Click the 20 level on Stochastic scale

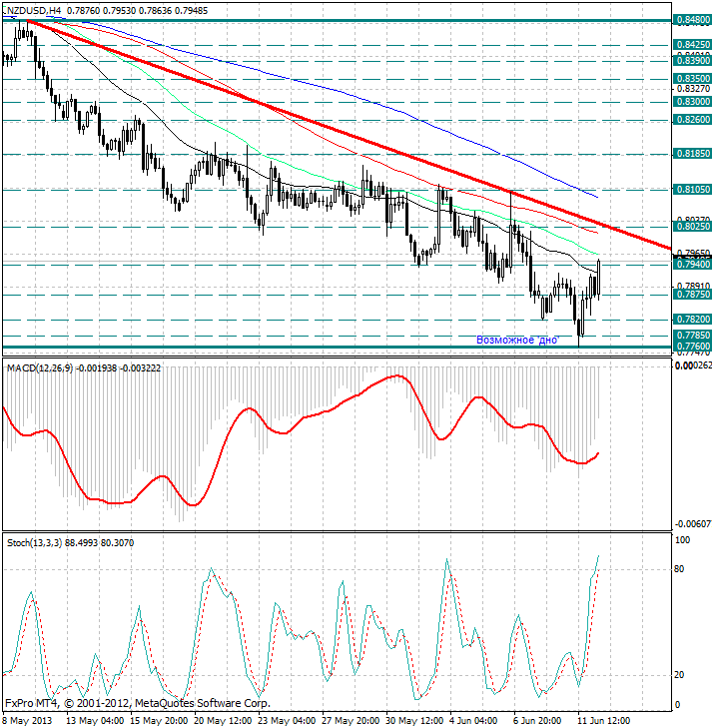tap(679, 675)
